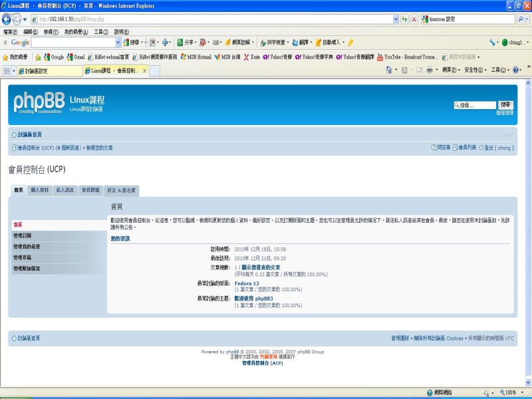Screen dimensions: 532x399
Task: Refresh the page via the green arrows icon
Action: pos(404,19)
